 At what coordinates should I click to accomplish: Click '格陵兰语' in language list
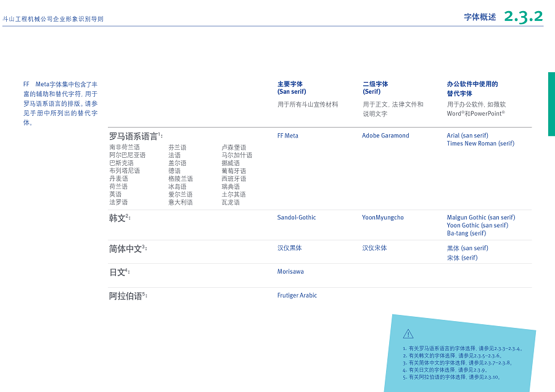[x=181, y=179]
